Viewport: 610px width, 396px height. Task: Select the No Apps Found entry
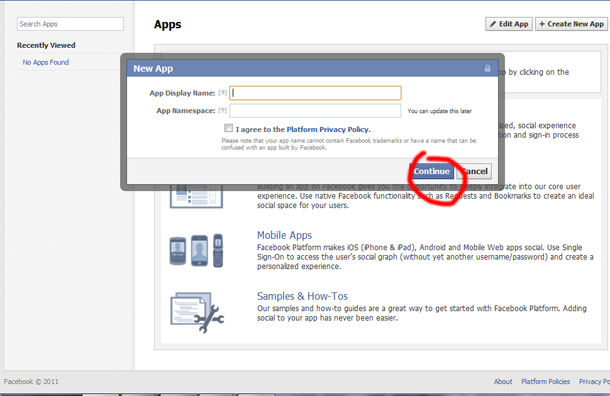46,62
